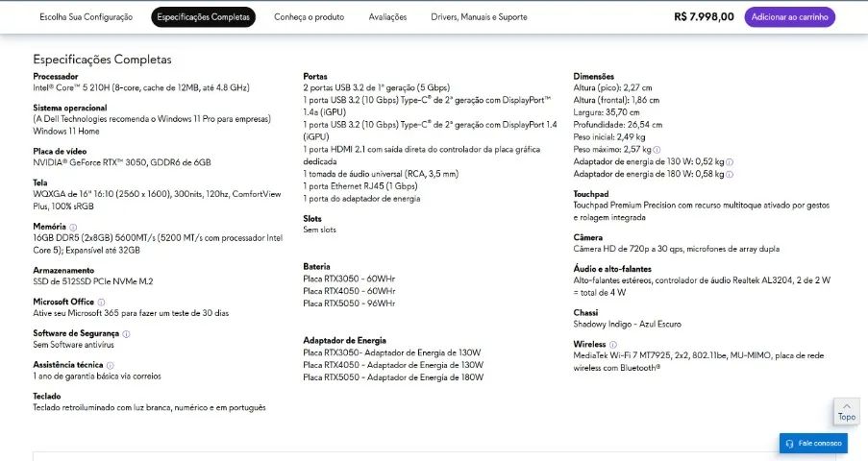Click the Adaptador de Energia heading
Viewport: 868px width, 461px height.
344,340
